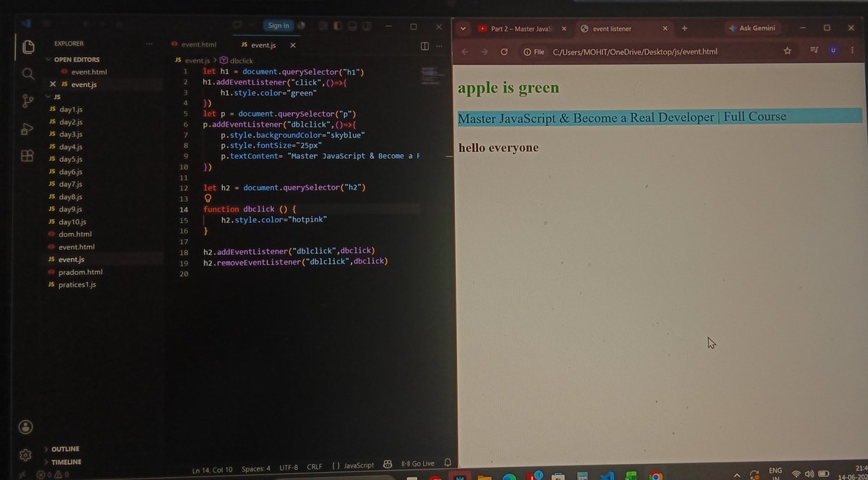
Task: Click the lightbulb code action on line 13
Action: pyautogui.click(x=208, y=198)
